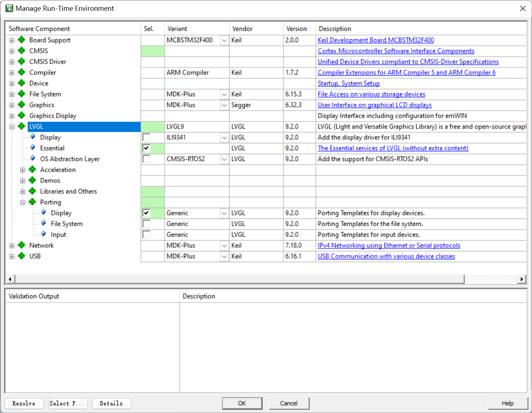This screenshot has width=532, height=413.
Task: Open the Essential services of LVGL link
Action: coord(393,148)
